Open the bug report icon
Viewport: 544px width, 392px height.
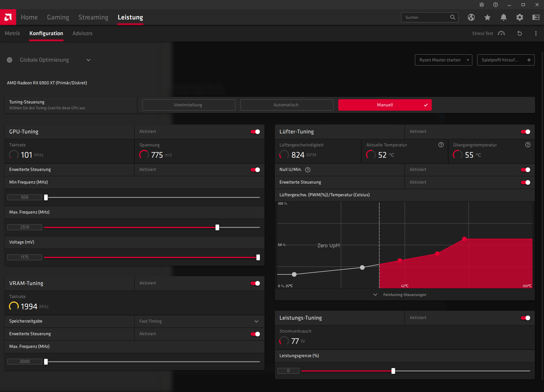coord(482,5)
